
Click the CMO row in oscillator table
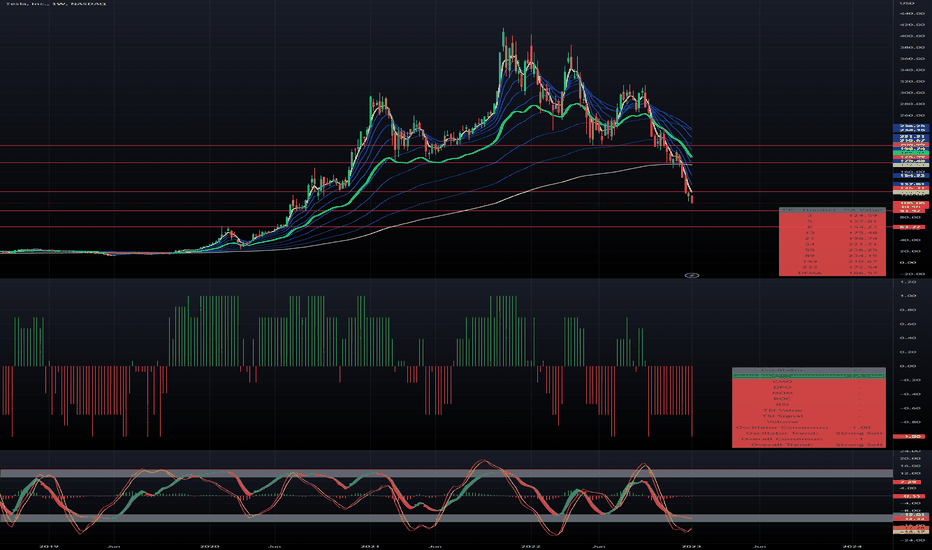pyautogui.click(x=809, y=382)
